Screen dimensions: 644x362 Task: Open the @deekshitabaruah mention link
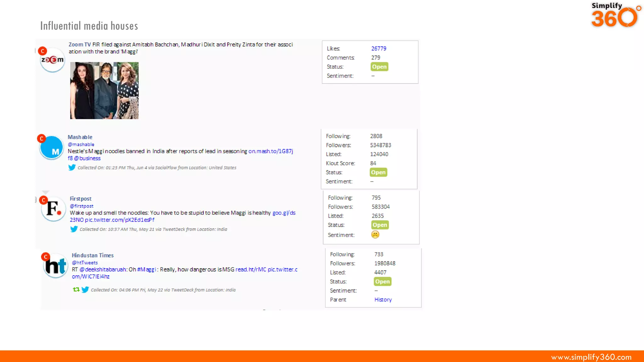tap(103, 269)
